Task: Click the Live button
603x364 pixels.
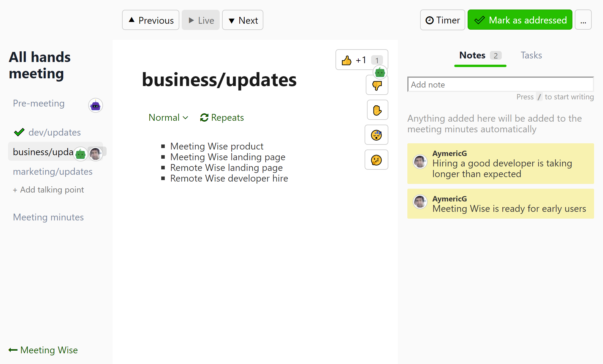Action: point(201,20)
